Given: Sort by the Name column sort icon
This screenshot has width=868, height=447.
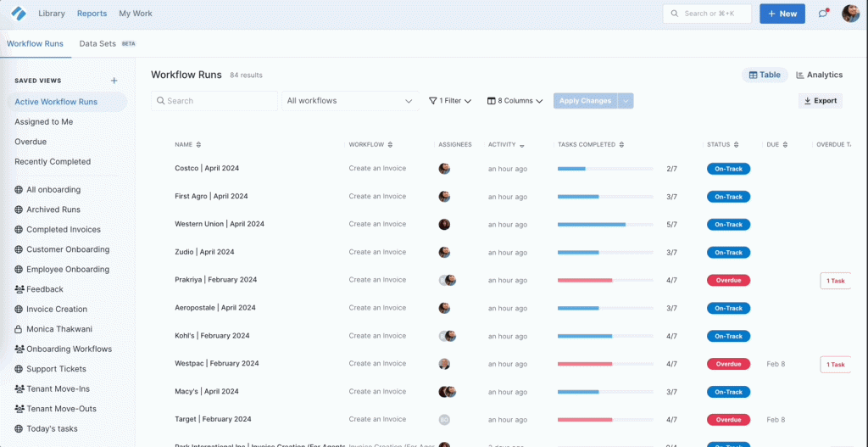Looking at the screenshot, I should (198, 144).
